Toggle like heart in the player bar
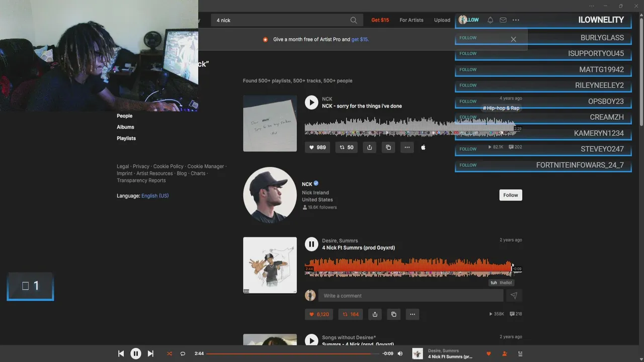 (x=489, y=353)
